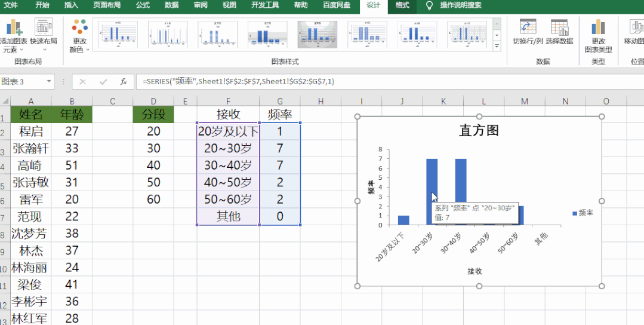Image resolution: width=644 pixels, height=325 pixels.
Task: Click the 频率 legend entry in chart
Action: tap(583, 213)
